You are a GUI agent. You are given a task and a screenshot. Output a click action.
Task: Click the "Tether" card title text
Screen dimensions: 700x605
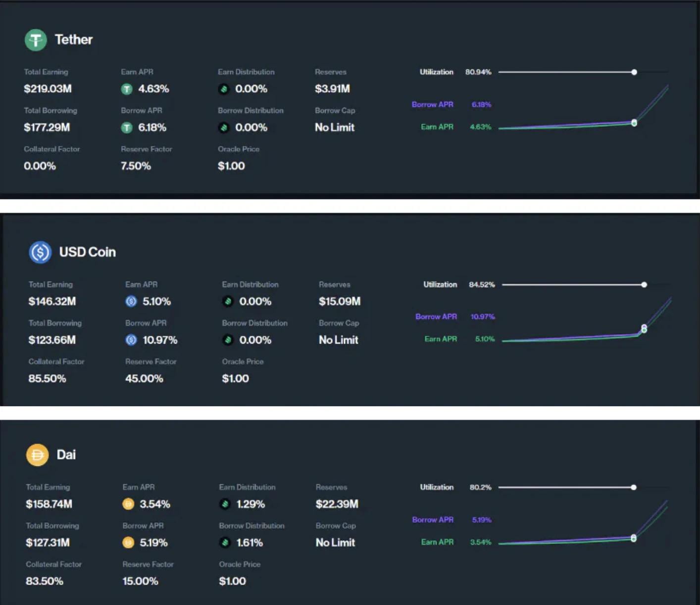point(74,40)
